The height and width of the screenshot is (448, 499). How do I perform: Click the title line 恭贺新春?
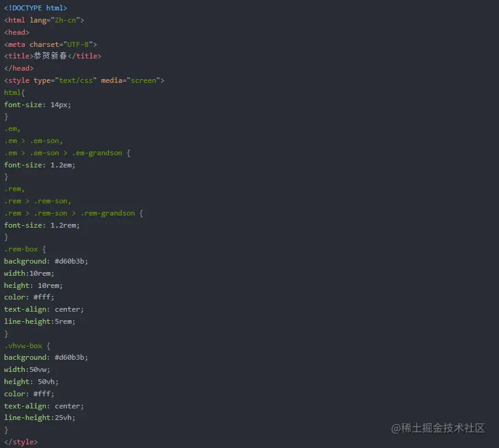coord(52,56)
